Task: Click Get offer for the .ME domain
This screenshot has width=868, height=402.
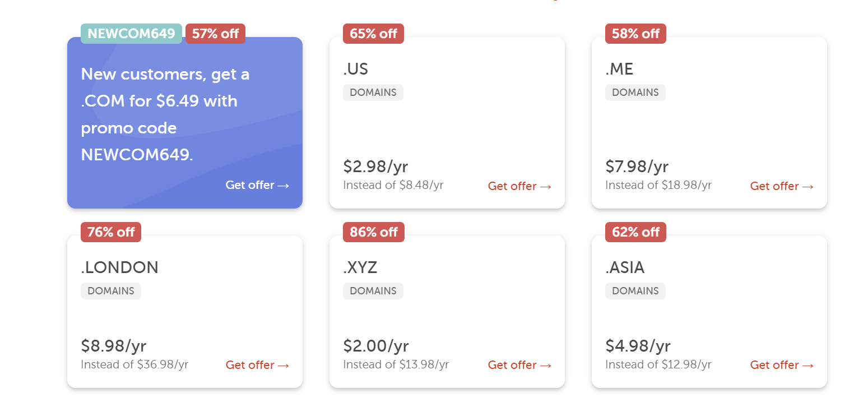Action: (x=782, y=186)
